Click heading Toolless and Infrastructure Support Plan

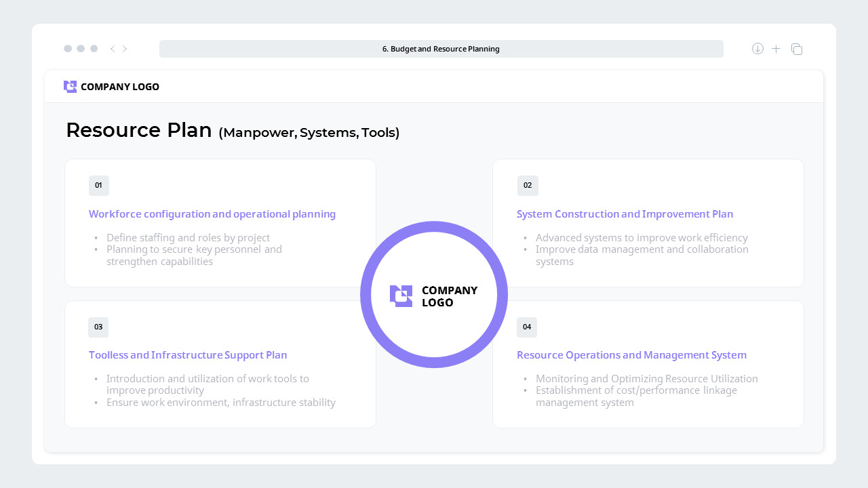(x=188, y=355)
